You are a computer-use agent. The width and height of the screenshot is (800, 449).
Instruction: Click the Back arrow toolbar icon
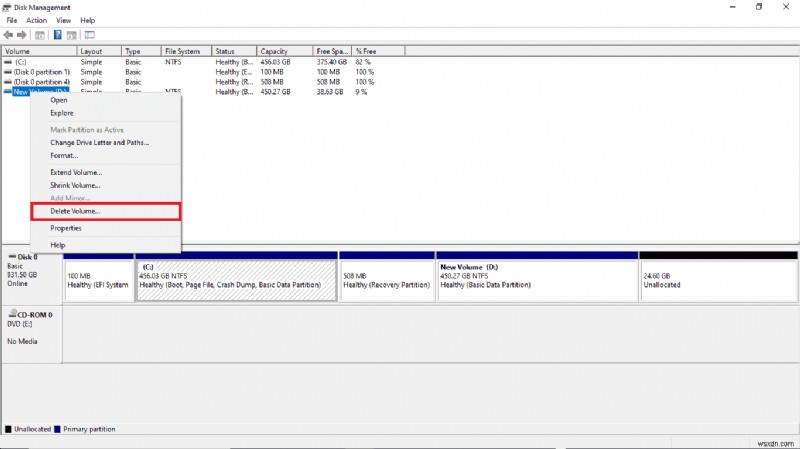(8, 35)
